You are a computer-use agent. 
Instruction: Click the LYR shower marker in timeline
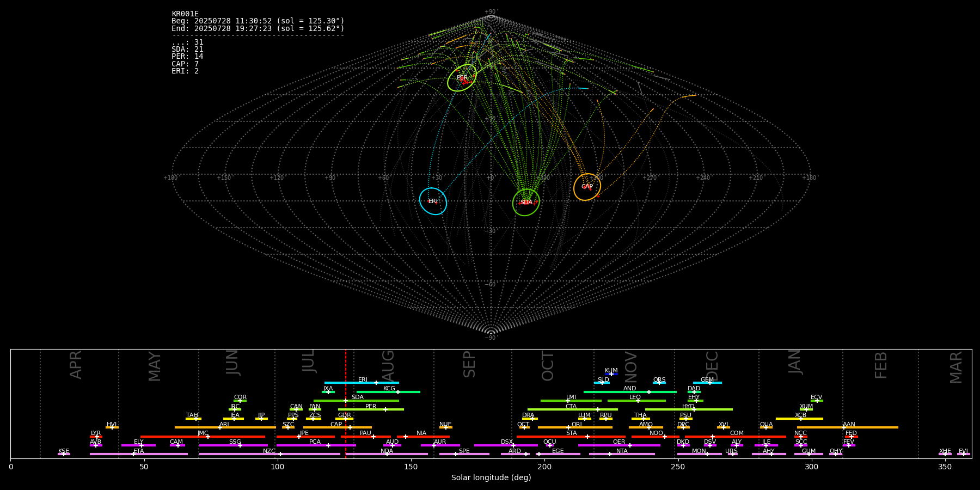(96, 437)
